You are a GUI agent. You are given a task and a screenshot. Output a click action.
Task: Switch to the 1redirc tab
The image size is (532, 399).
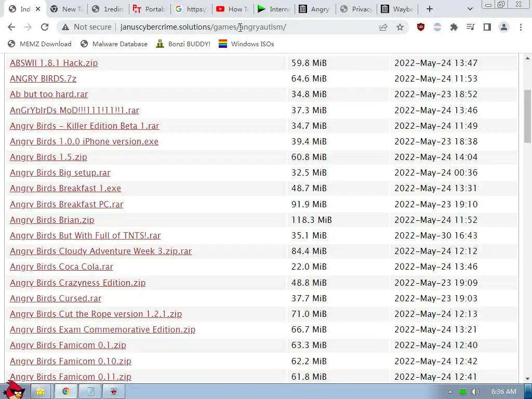[x=108, y=9]
